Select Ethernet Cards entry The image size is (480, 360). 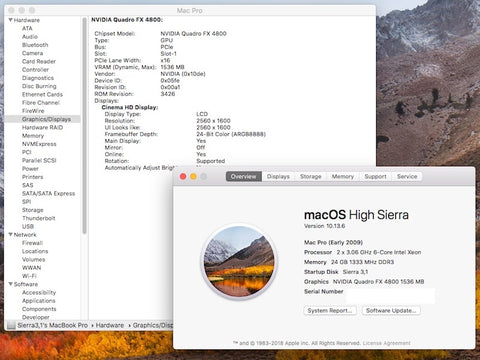pos(42,94)
